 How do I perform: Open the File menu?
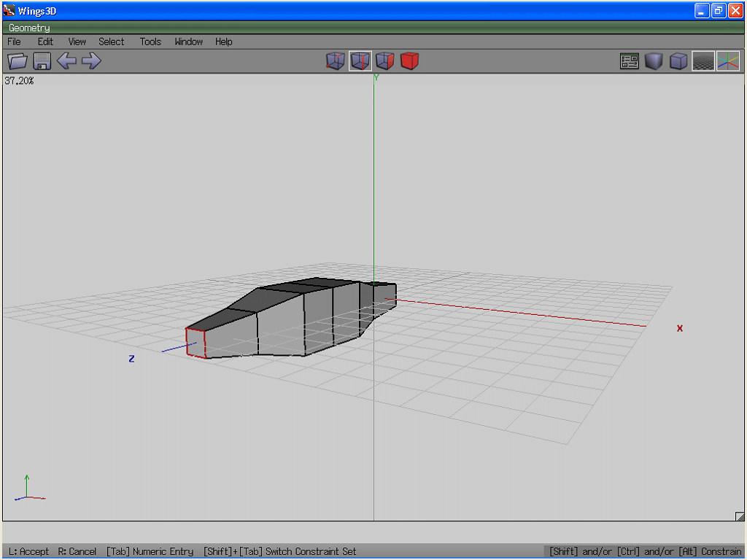click(14, 42)
